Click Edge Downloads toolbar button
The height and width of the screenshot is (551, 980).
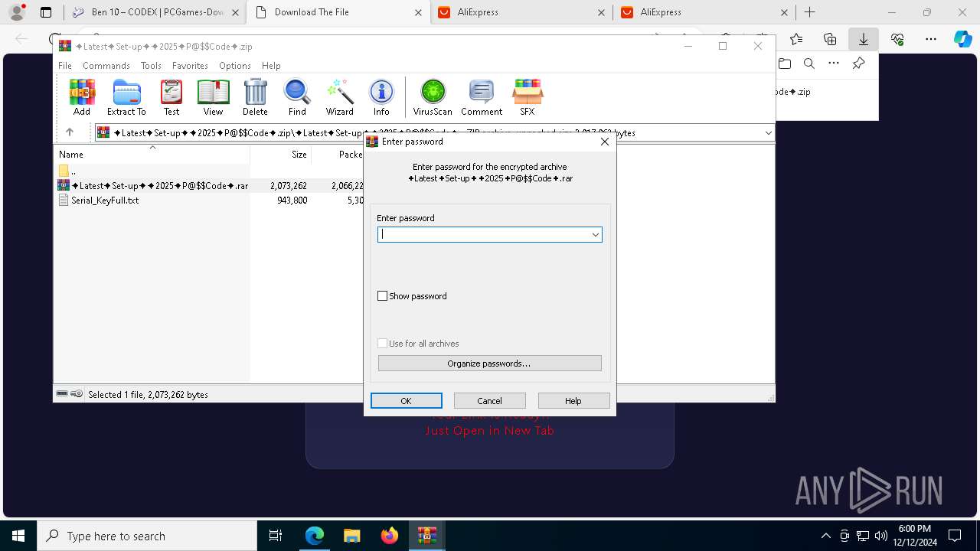pos(864,39)
